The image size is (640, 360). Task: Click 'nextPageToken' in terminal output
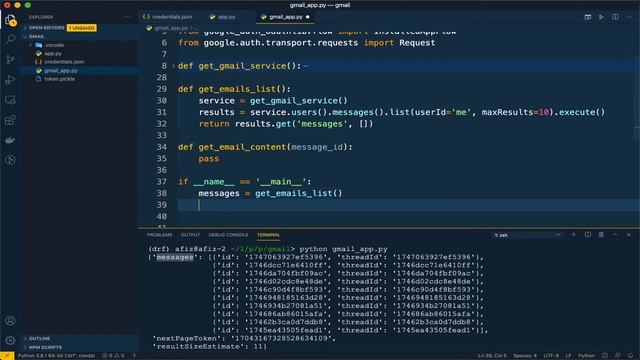pyautogui.click(x=188, y=338)
